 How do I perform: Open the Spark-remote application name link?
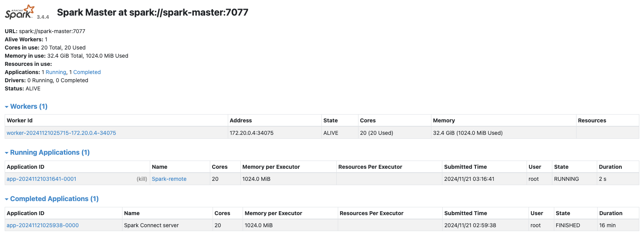(169, 179)
